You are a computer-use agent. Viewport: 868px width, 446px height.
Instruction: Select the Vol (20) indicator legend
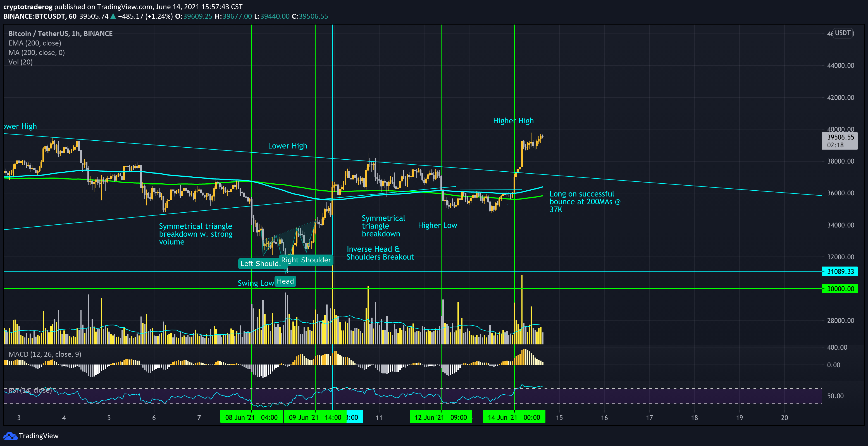point(21,62)
